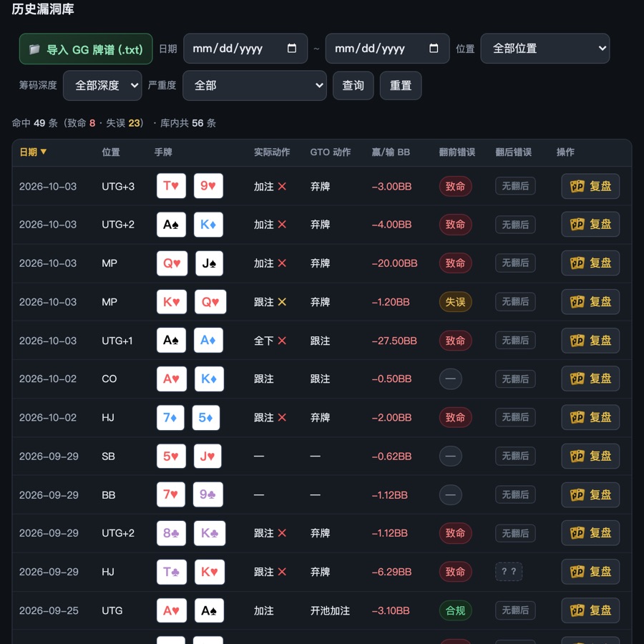This screenshot has width=644, height=644.
Task: Click the 9♥ card icon
Action: (208, 185)
